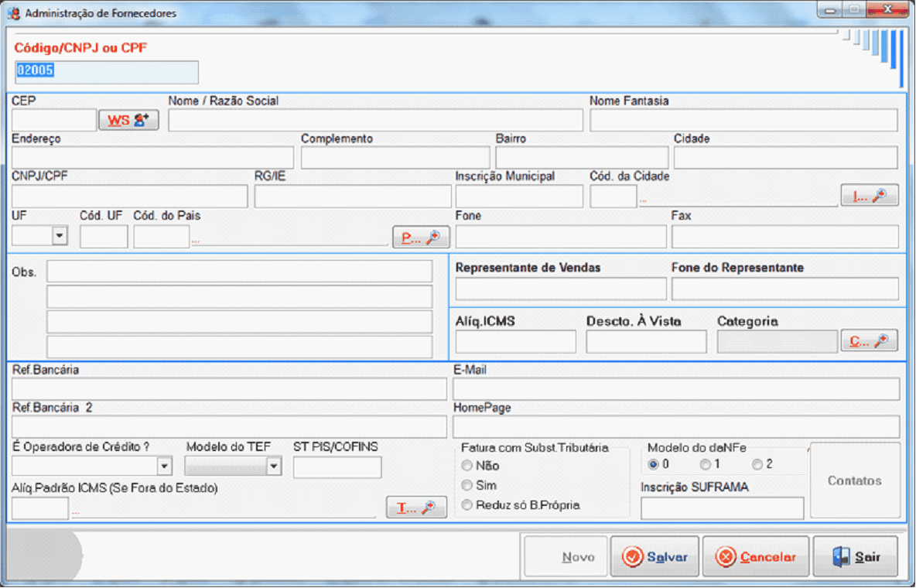Expand the UF state dropdown
The width and height of the screenshot is (916, 588).
coord(60,235)
